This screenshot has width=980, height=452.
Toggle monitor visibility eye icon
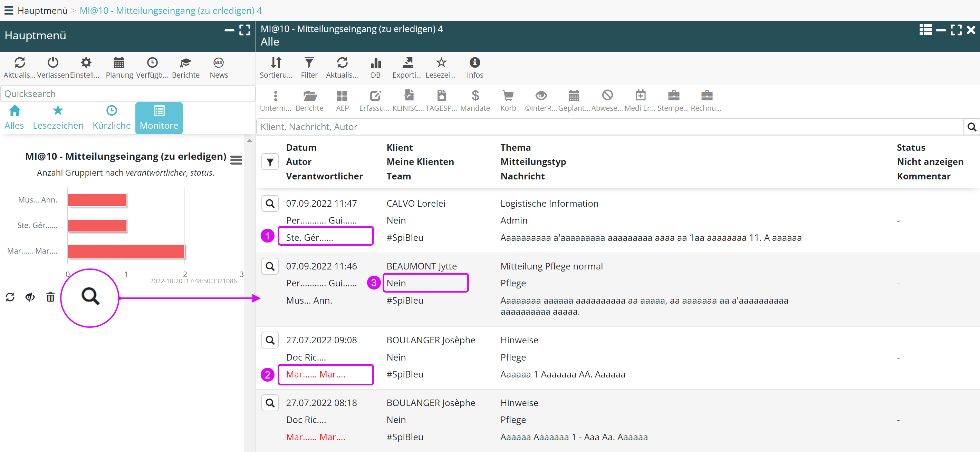[x=30, y=297]
